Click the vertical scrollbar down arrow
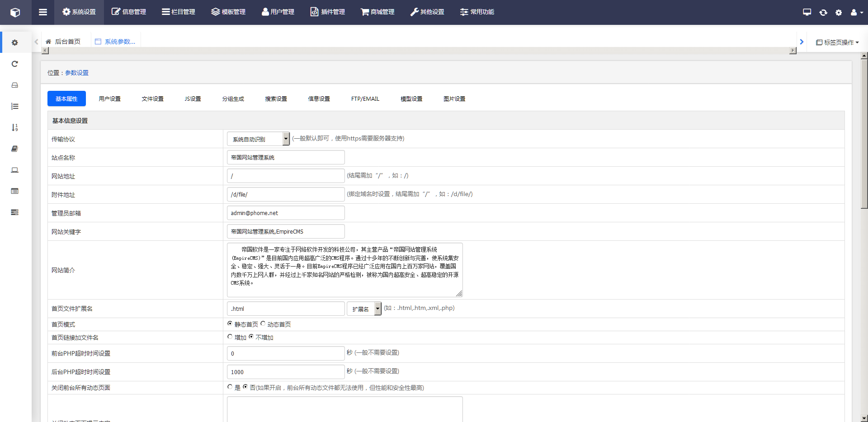This screenshot has height=422, width=868. 864,418
